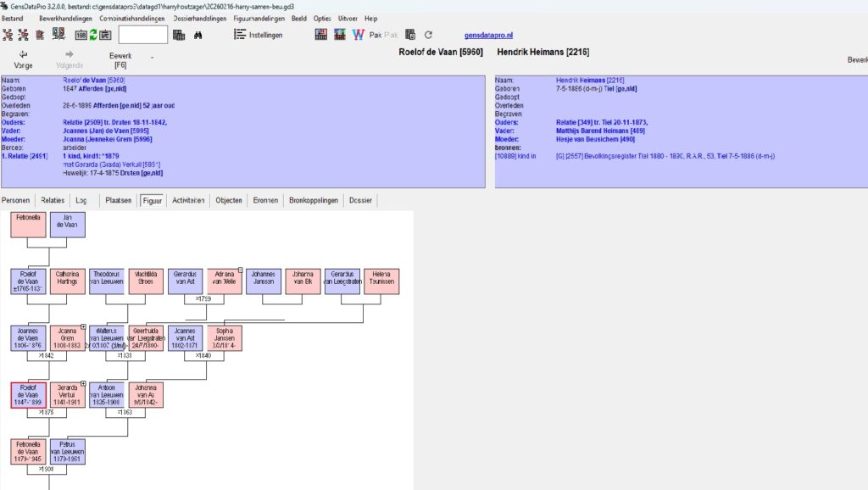
Task: Switch to the Personen tab
Action: coord(15,200)
